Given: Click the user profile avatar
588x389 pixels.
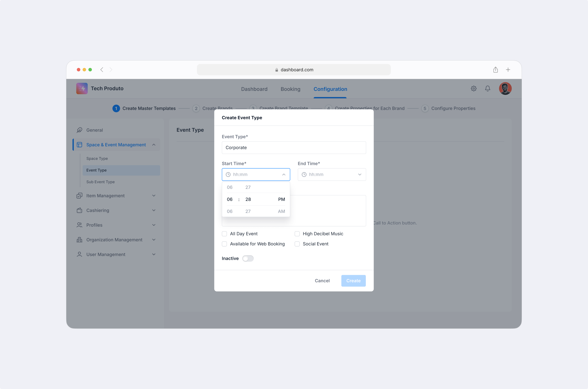Looking at the screenshot, I should [x=505, y=88].
